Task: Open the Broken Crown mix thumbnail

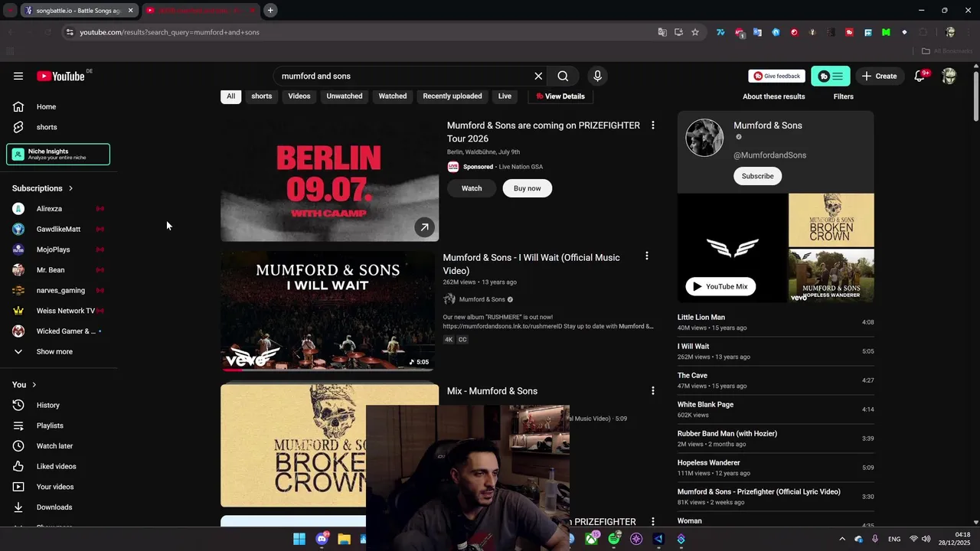Action: [x=330, y=445]
